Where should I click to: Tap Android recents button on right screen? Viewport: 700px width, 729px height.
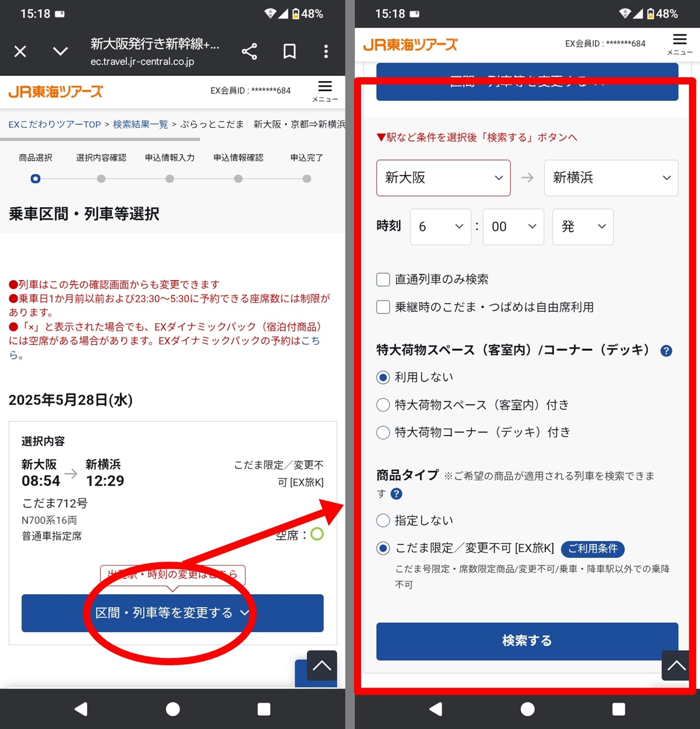tap(619, 709)
